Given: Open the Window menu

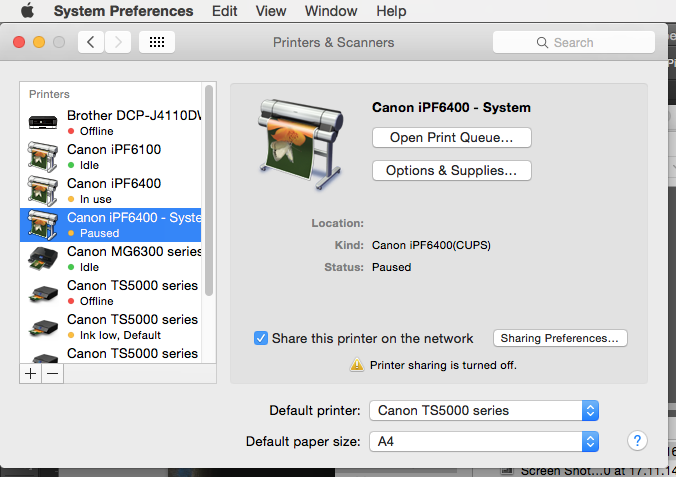Looking at the screenshot, I should 330,11.
